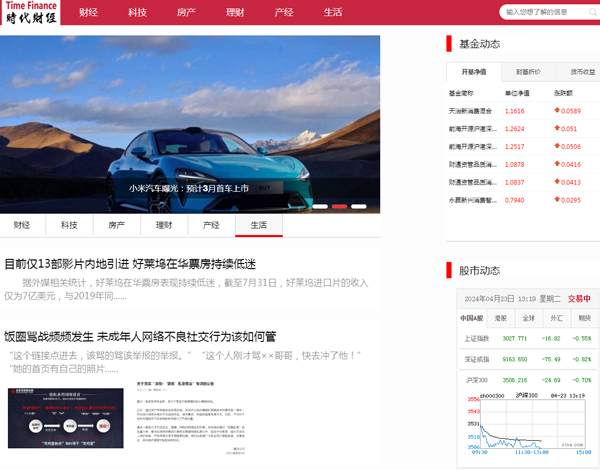Click the red up arrow beside 0.0416
This screenshot has height=470, width=600.
coord(557,164)
